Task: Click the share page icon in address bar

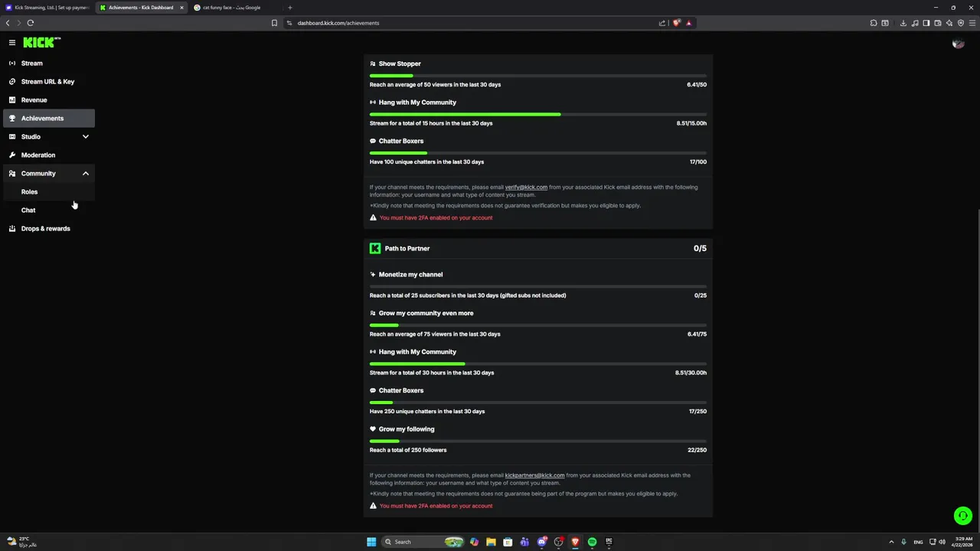Action: point(662,23)
